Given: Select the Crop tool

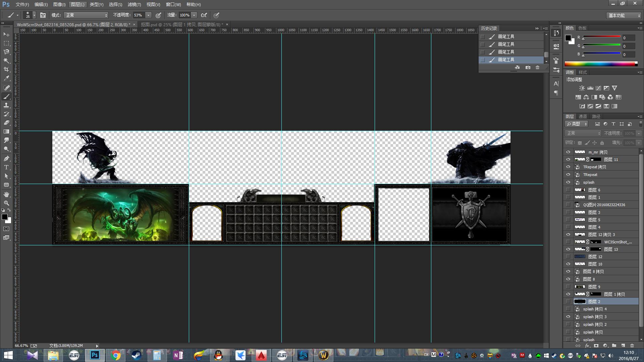Looking at the screenshot, I should click(6, 69).
